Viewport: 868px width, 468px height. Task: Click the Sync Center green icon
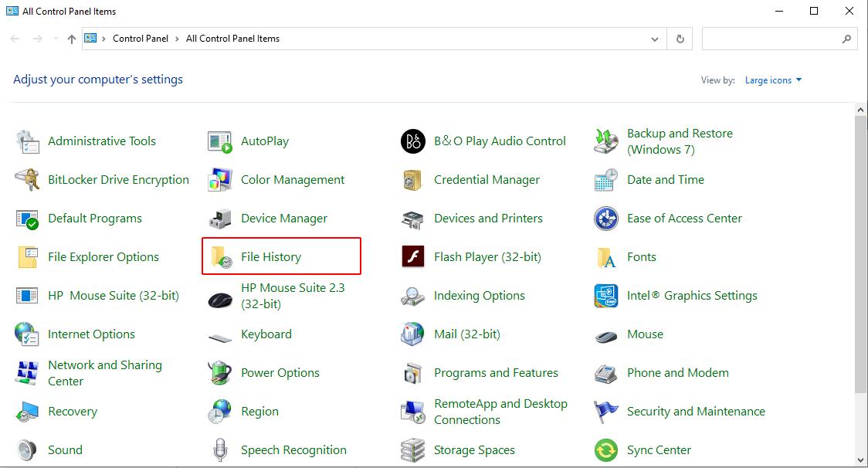(606, 450)
